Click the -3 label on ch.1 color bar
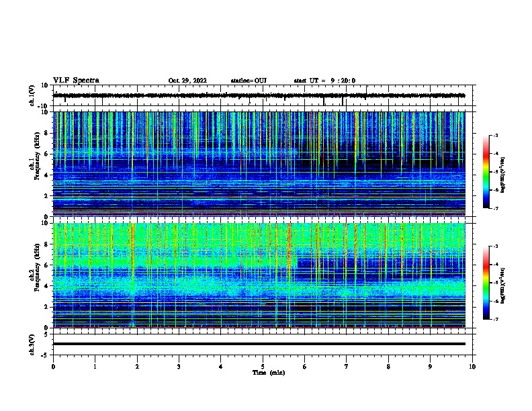The height and width of the screenshot is (411, 532). [495, 135]
